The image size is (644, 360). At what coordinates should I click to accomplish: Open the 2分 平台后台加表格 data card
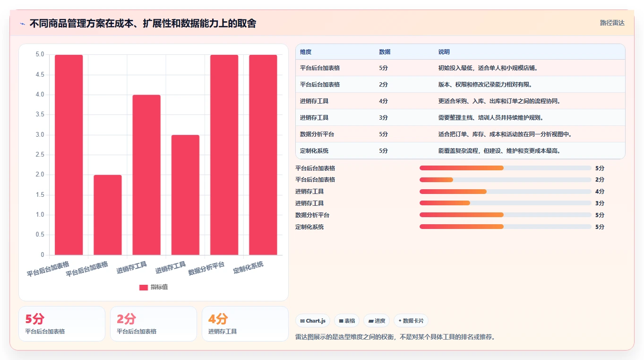pyautogui.click(x=154, y=324)
